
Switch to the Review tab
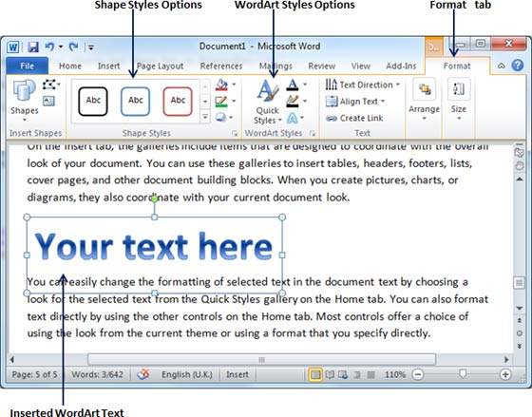click(322, 66)
